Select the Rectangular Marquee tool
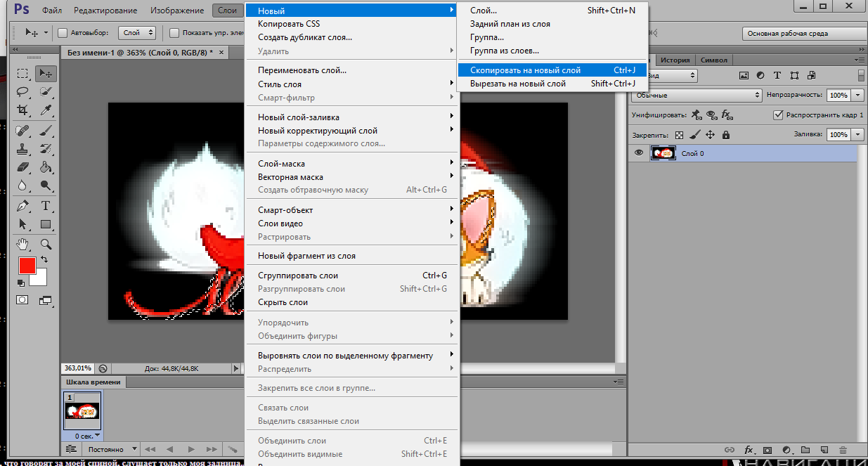868x466 pixels. (23, 73)
